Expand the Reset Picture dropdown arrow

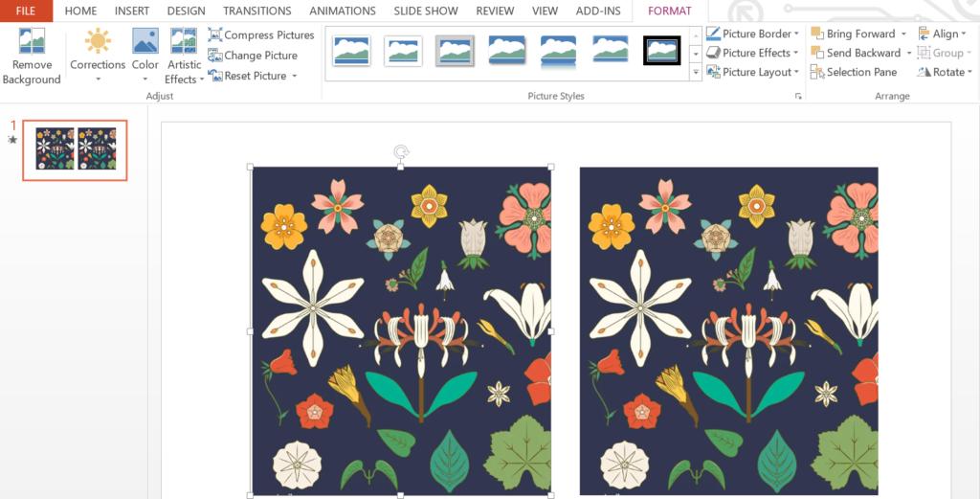(x=294, y=77)
